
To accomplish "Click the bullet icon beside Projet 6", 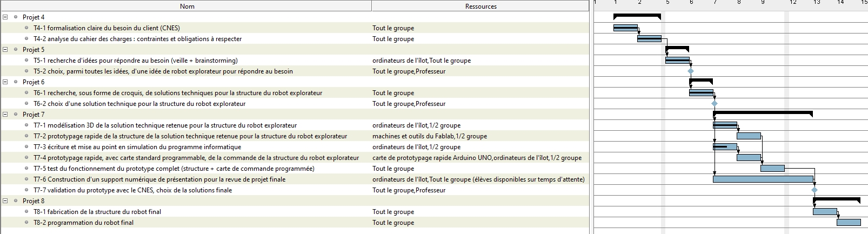I will pyautogui.click(x=16, y=82).
